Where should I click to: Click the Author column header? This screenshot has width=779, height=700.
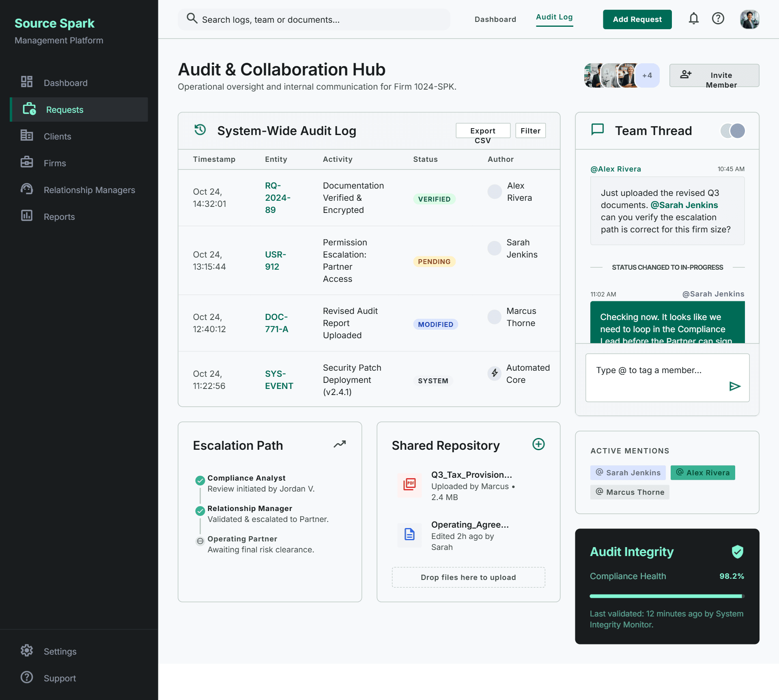[501, 159]
